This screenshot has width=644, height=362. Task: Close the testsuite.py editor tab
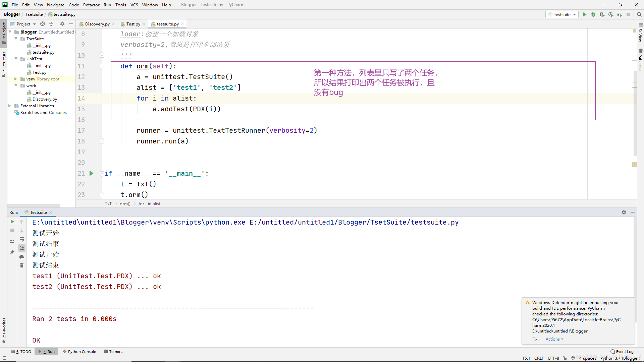point(182,24)
